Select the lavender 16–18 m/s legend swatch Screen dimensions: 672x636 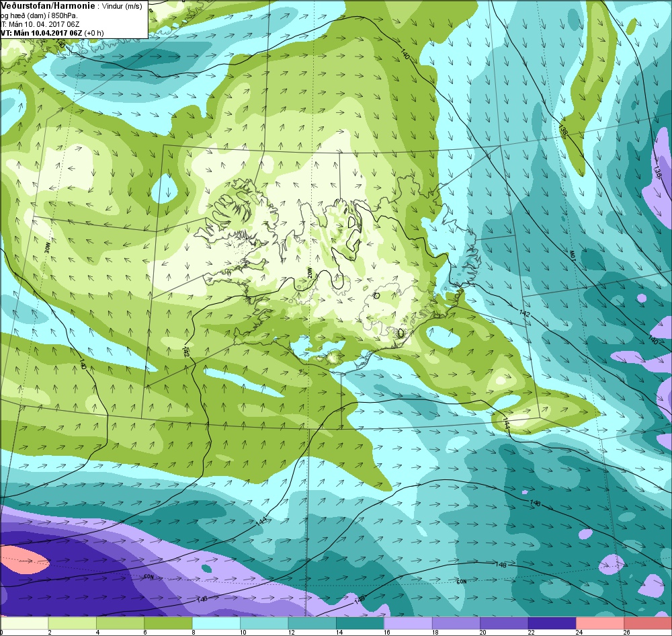coord(408,623)
